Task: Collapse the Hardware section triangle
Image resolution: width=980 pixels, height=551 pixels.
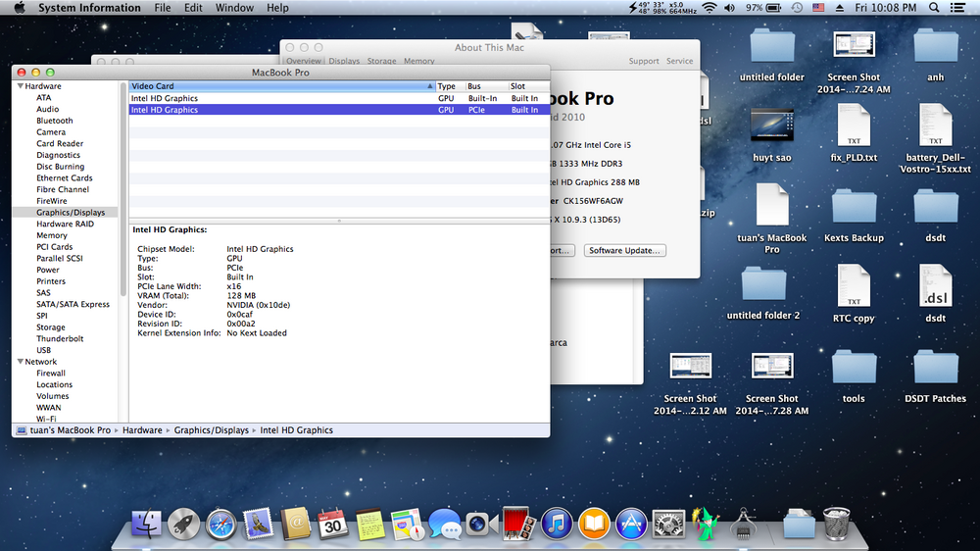Action: [x=19, y=86]
